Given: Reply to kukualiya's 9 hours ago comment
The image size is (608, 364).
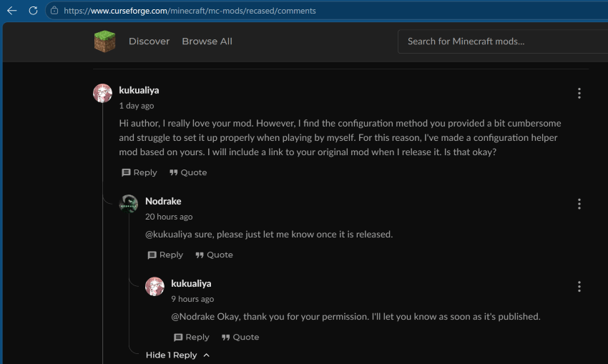Looking at the screenshot, I should (192, 337).
